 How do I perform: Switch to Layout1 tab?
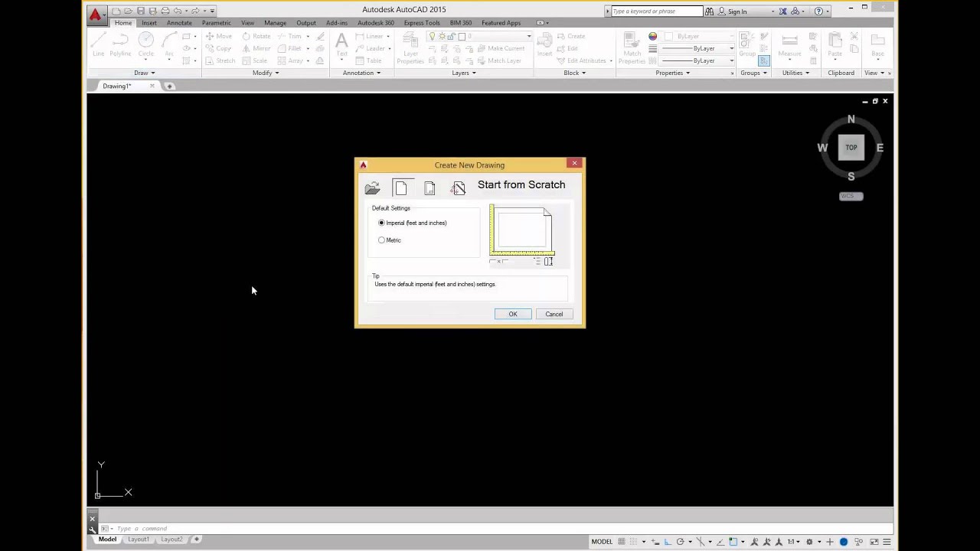139,540
